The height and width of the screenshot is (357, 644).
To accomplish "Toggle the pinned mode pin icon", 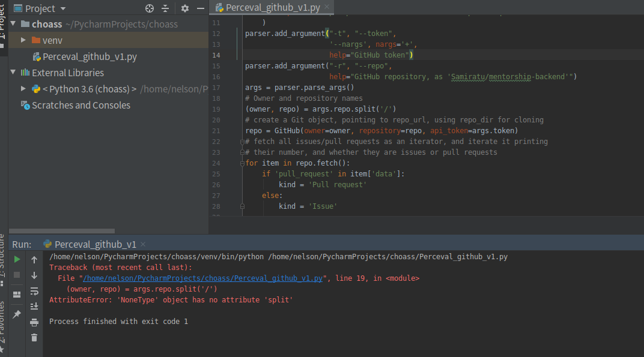I will pos(17,314).
